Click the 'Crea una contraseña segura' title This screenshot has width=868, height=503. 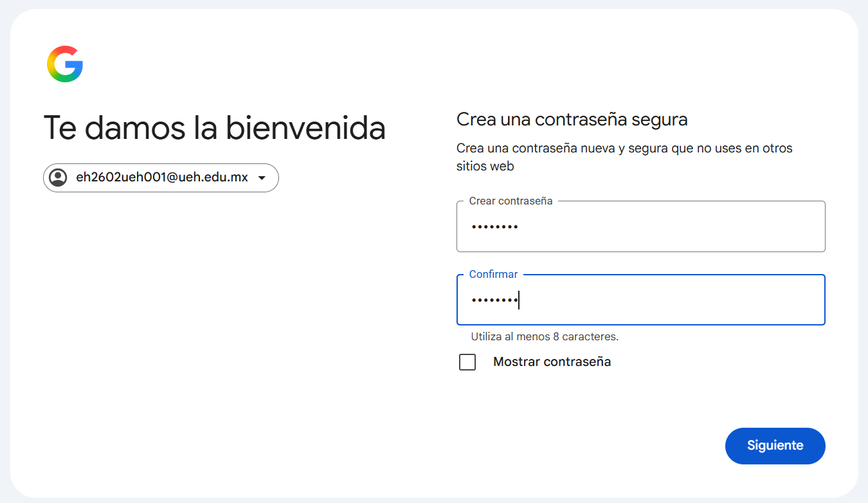572,119
